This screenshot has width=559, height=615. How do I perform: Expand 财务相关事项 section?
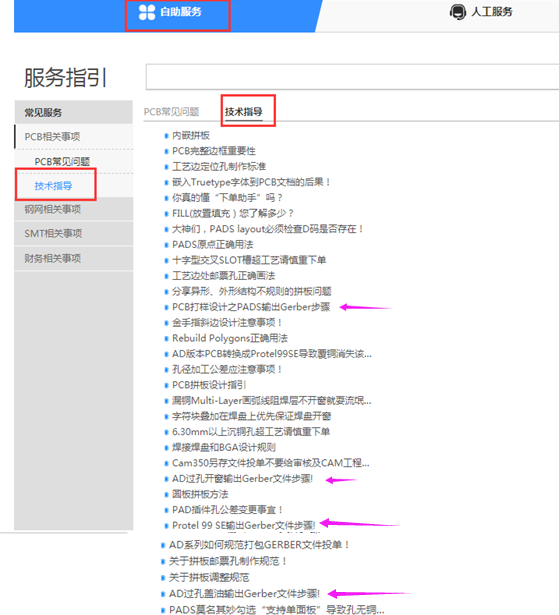coord(74,258)
